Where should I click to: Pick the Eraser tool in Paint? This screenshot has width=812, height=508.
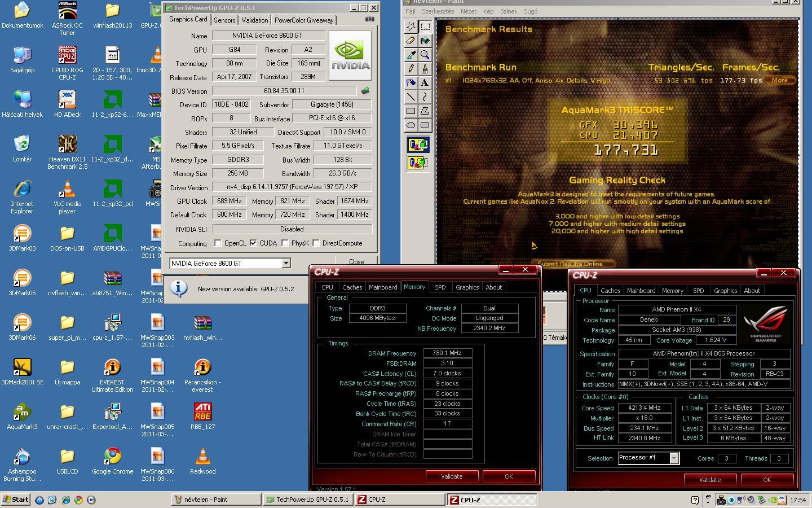(x=411, y=41)
